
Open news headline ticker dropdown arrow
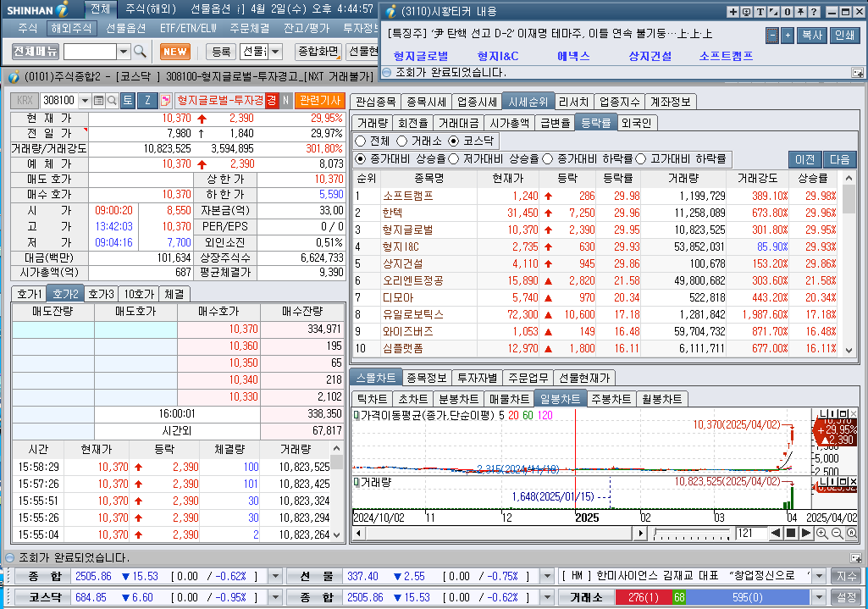819,576
